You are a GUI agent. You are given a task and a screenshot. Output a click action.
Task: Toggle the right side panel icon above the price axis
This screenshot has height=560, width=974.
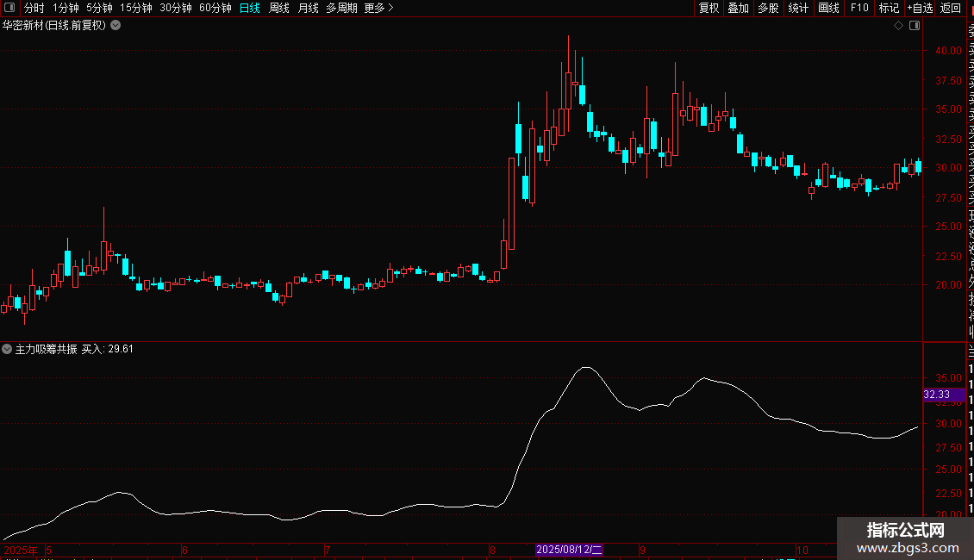pos(915,26)
